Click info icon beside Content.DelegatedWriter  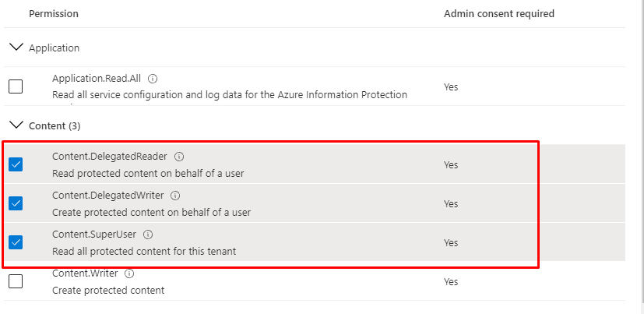point(175,196)
